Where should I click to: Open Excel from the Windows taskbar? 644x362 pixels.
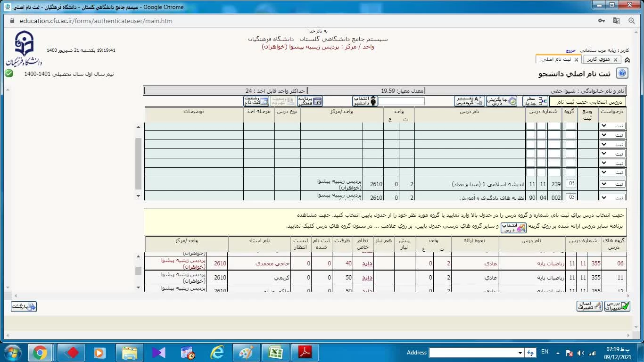[275, 353]
